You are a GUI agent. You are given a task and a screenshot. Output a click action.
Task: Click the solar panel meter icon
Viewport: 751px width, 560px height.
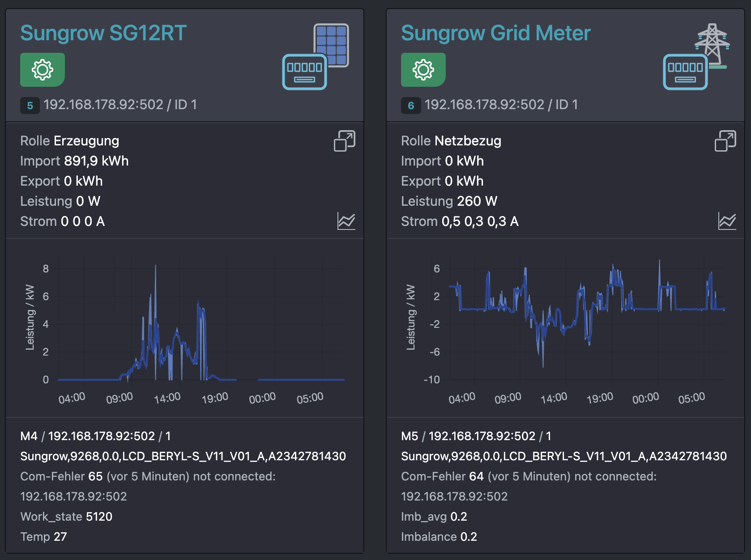pyautogui.click(x=316, y=57)
